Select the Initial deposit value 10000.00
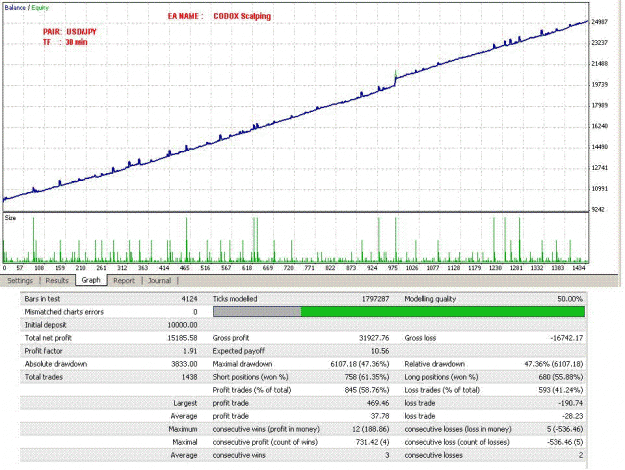The image size is (625, 470). pyautogui.click(x=182, y=325)
